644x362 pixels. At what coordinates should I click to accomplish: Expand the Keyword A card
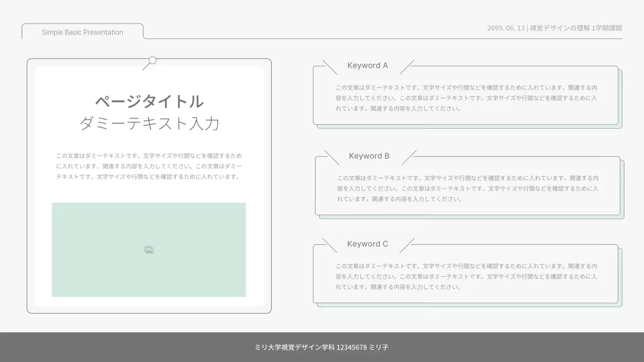point(466,95)
